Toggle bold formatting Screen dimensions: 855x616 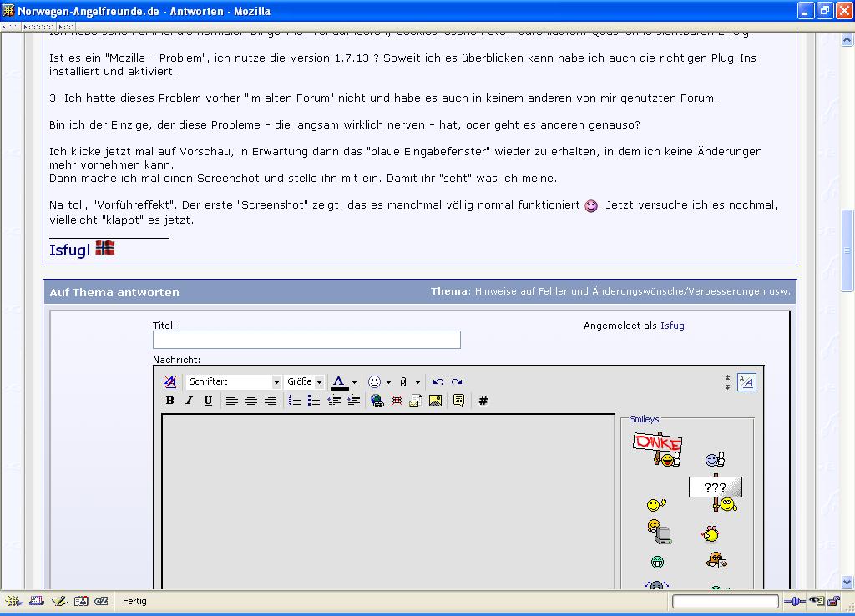170,401
